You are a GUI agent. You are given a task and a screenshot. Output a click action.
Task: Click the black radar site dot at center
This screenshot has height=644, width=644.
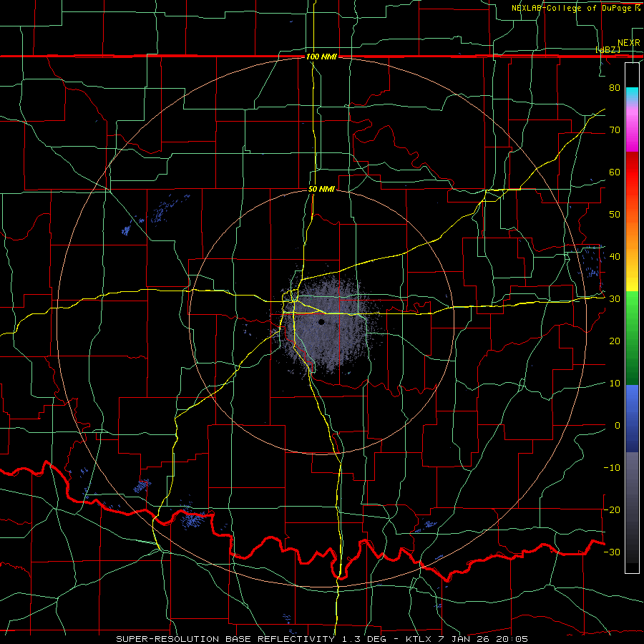pos(321,322)
